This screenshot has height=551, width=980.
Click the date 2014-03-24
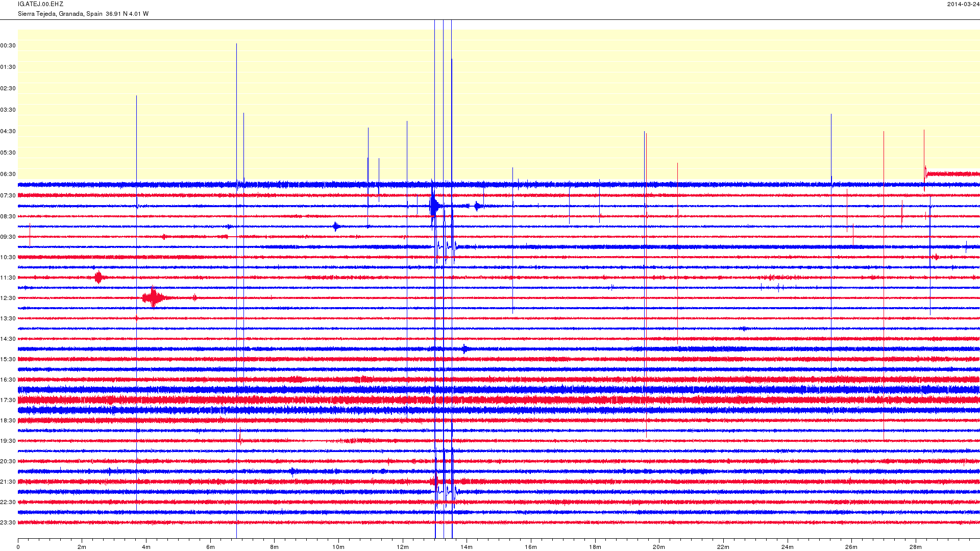tap(963, 4)
